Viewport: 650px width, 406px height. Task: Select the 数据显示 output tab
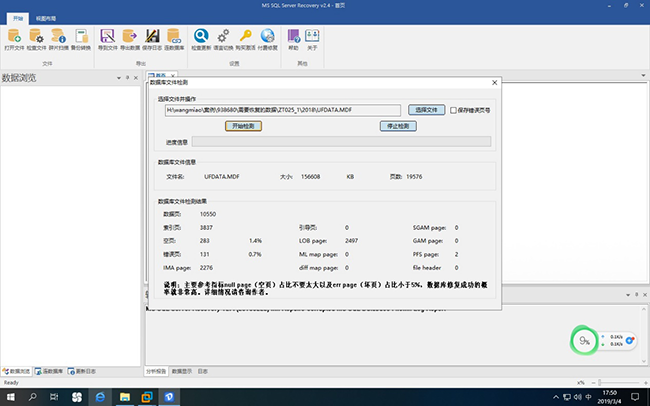pos(182,372)
